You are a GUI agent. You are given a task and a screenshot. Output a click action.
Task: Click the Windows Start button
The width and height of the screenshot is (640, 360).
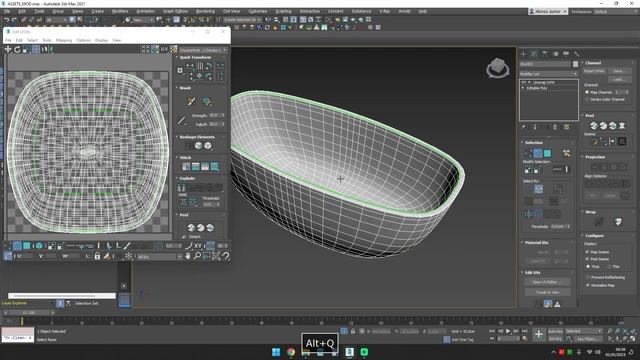[276, 352]
